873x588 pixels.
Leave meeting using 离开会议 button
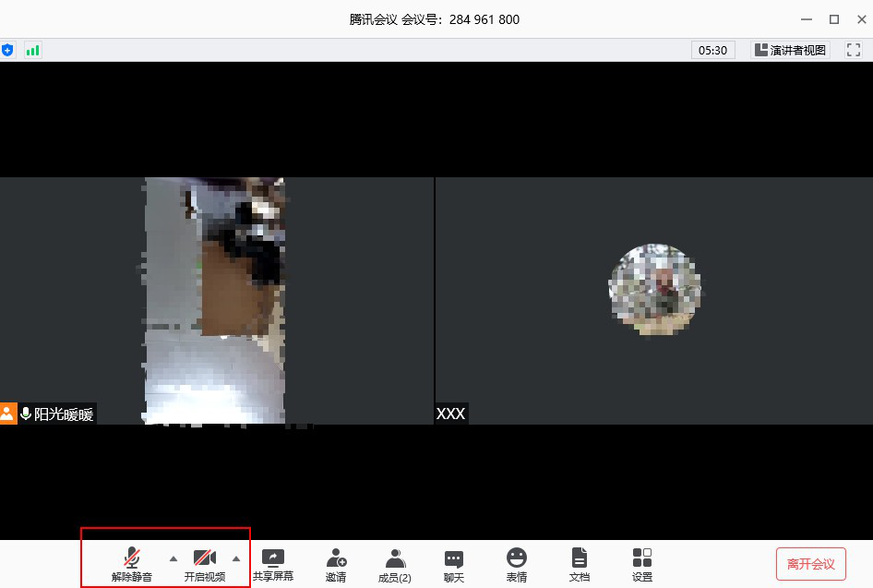pyautogui.click(x=811, y=564)
